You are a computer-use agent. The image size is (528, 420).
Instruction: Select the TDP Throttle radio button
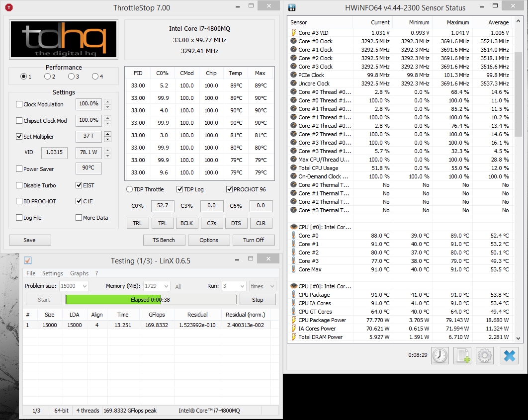pyautogui.click(x=129, y=189)
